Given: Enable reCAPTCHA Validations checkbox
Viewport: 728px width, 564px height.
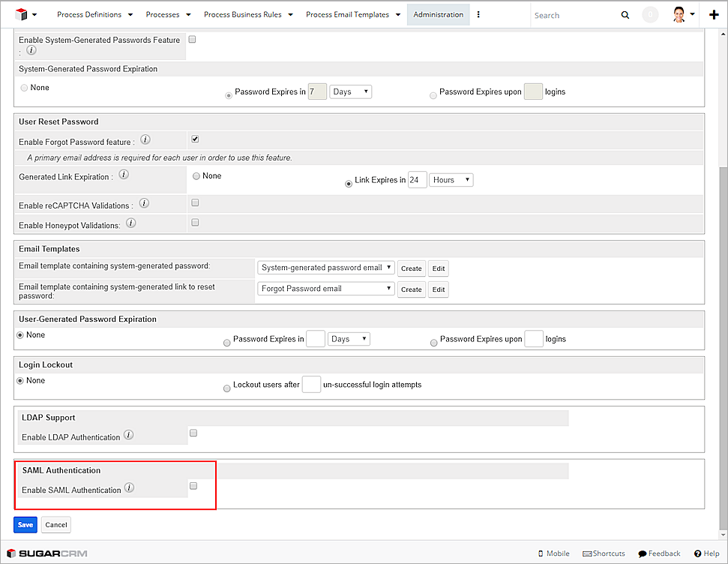Looking at the screenshot, I should pyautogui.click(x=195, y=202).
